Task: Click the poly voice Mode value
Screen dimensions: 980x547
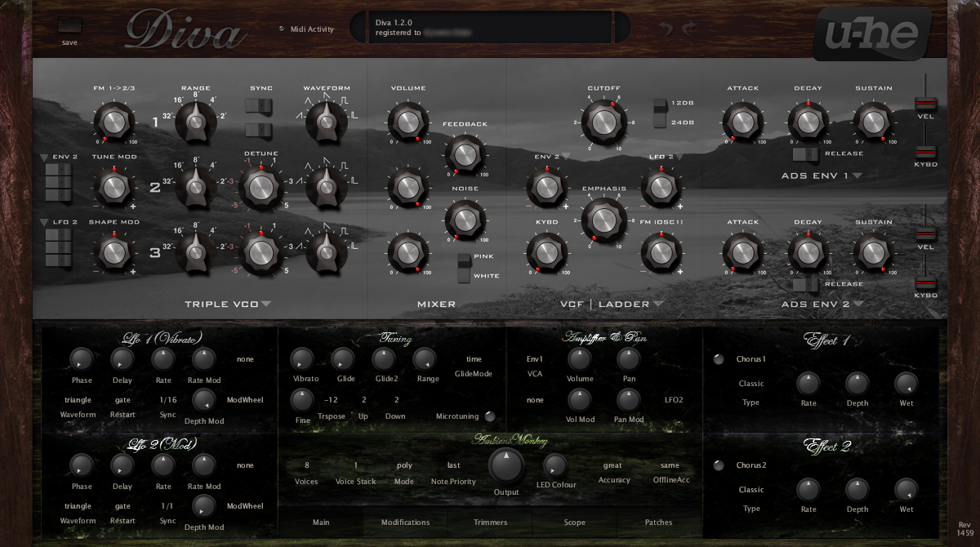Action: [x=404, y=465]
